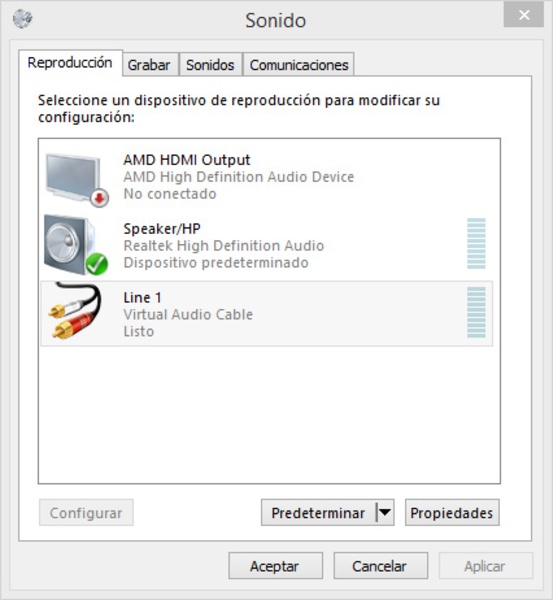This screenshot has width=553, height=600.
Task: Click the Speaker/HP speaker icon
Action: click(x=75, y=245)
